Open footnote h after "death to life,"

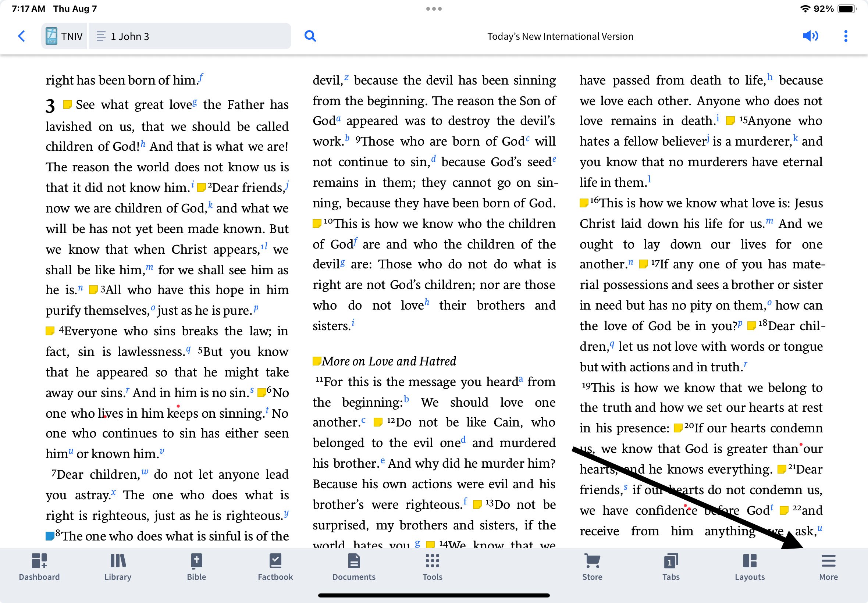coord(770,78)
